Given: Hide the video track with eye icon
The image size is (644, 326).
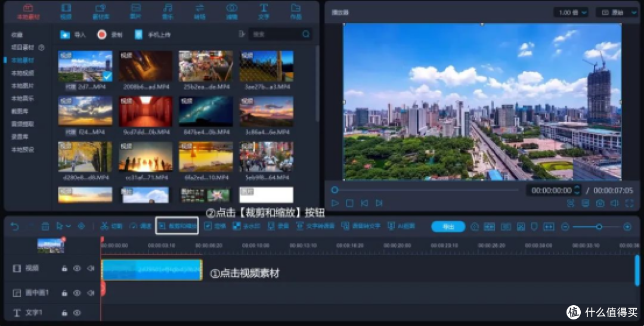Looking at the screenshot, I should 77,268.
